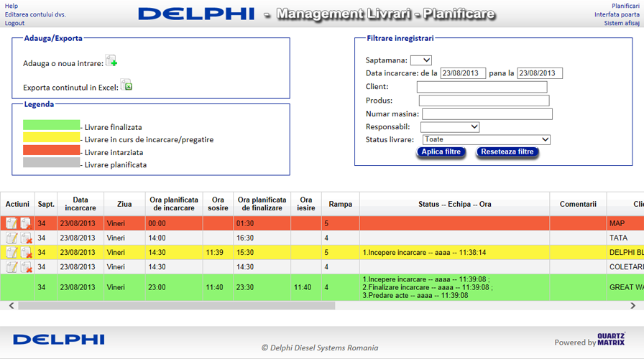
Task: Click '3.Predare acte -- aaaa -- 11:39:08' text
Action: [415, 295]
